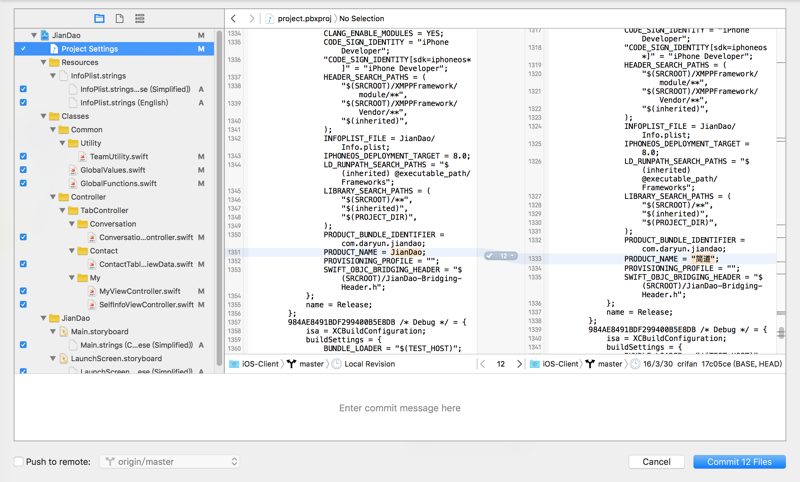Collapse JianDao project root triangle

tap(34, 35)
